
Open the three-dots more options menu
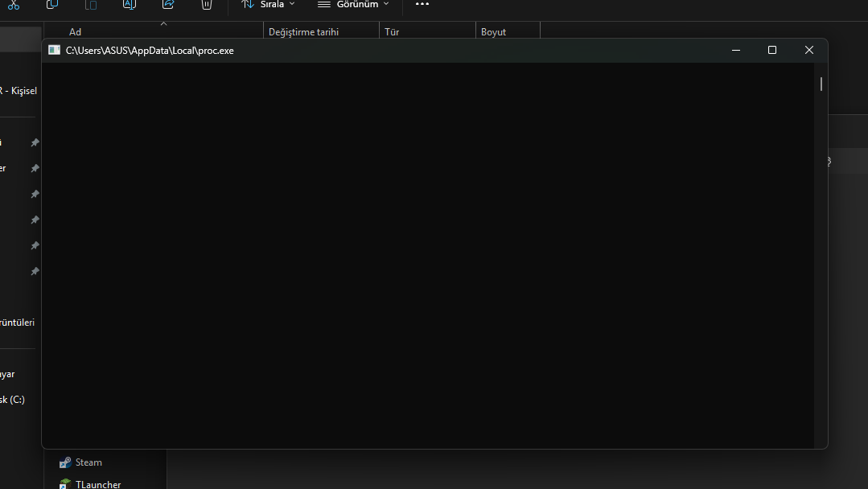tap(422, 4)
